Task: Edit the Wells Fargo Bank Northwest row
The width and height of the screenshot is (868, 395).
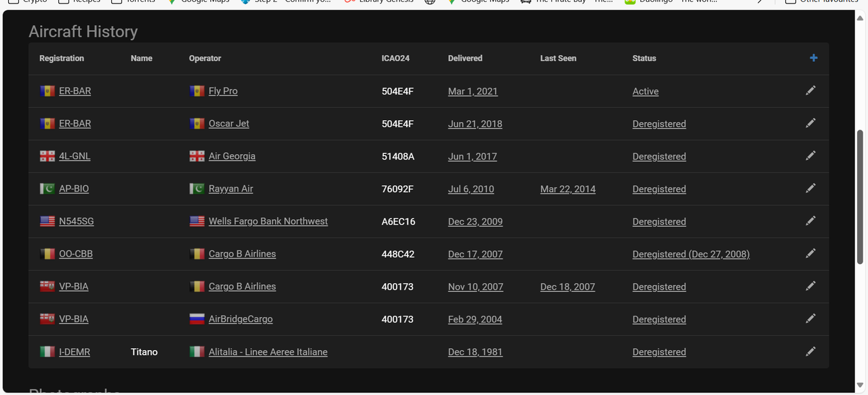Action: (810, 221)
